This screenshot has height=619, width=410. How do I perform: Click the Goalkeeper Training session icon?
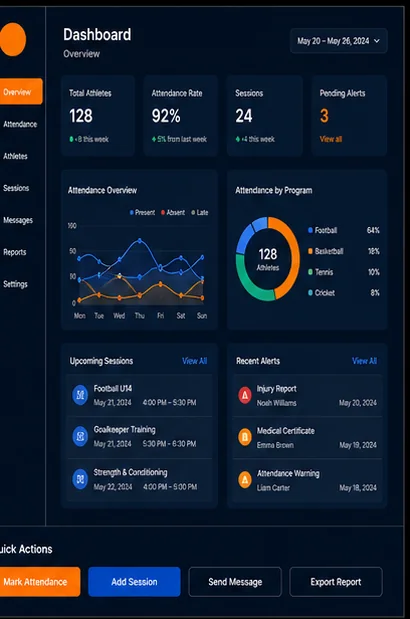click(x=80, y=436)
